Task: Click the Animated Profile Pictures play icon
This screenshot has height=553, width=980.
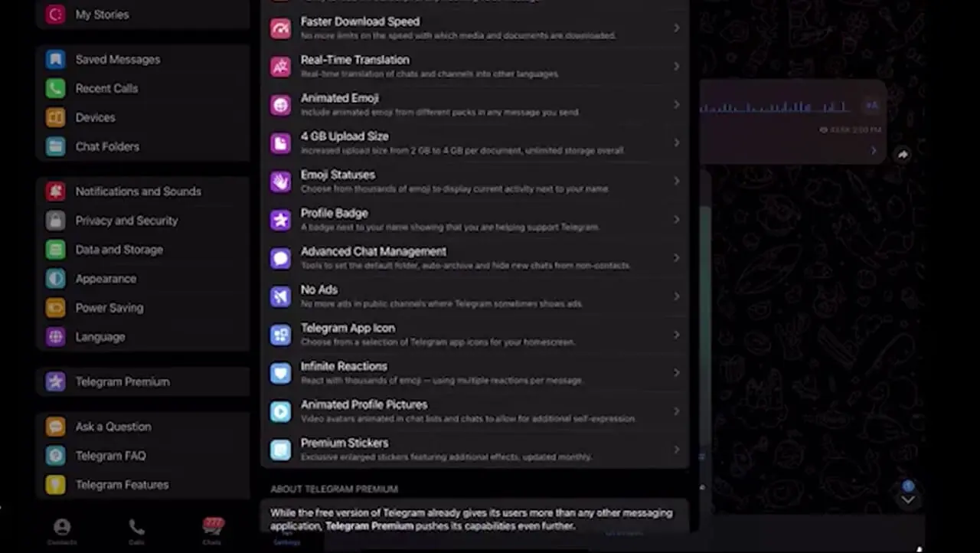Action: 281,411
